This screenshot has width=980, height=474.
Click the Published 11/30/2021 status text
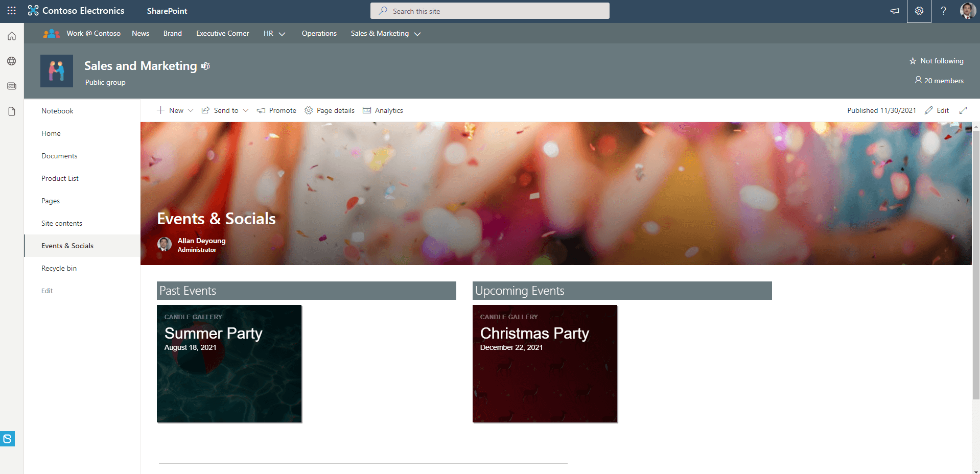881,110
